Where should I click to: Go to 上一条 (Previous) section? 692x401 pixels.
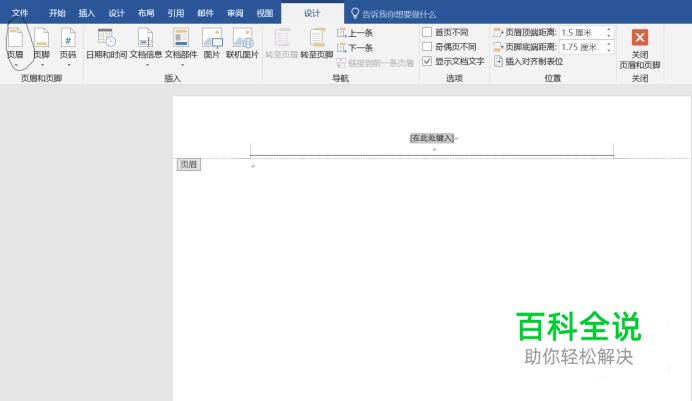[x=355, y=33]
